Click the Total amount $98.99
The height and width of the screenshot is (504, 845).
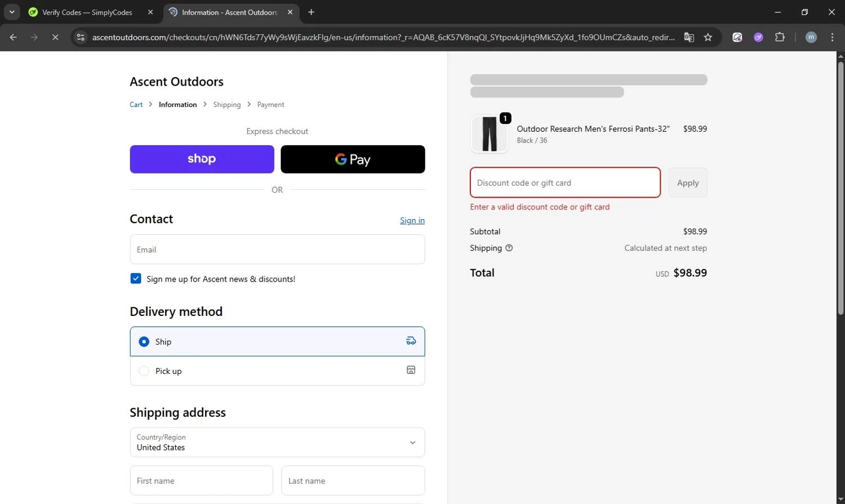(x=690, y=273)
